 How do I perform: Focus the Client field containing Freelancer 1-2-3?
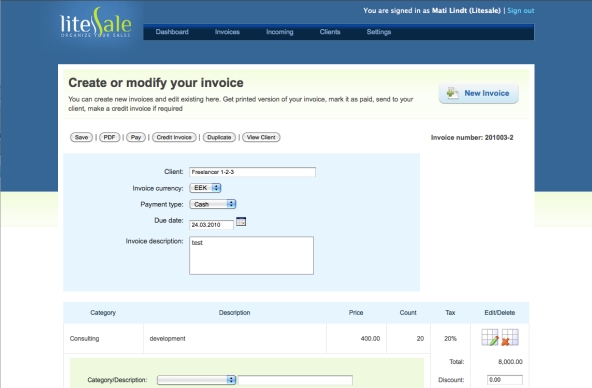(x=252, y=172)
